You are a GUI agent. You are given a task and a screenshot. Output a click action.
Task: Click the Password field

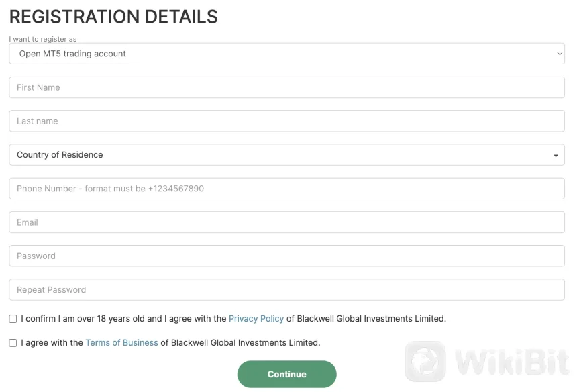(x=286, y=256)
